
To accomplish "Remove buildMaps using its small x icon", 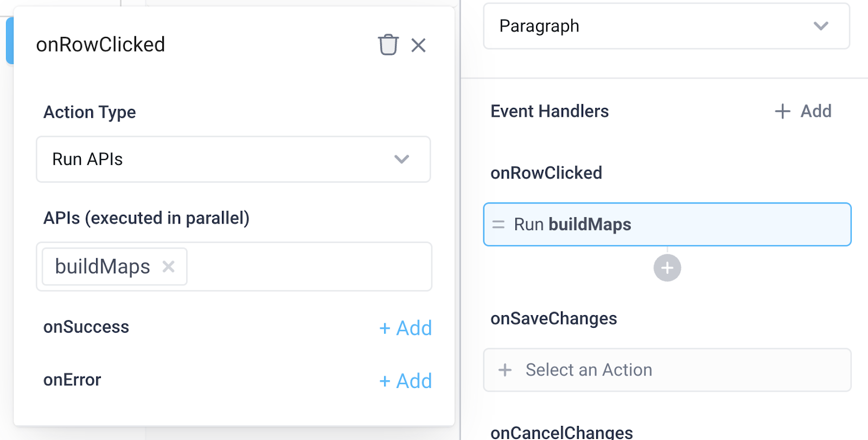I will coord(168,266).
